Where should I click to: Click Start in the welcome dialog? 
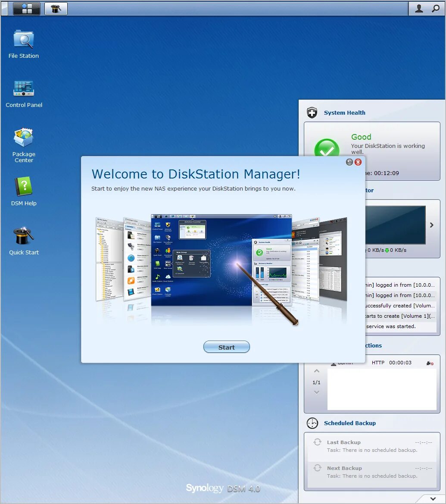227,347
